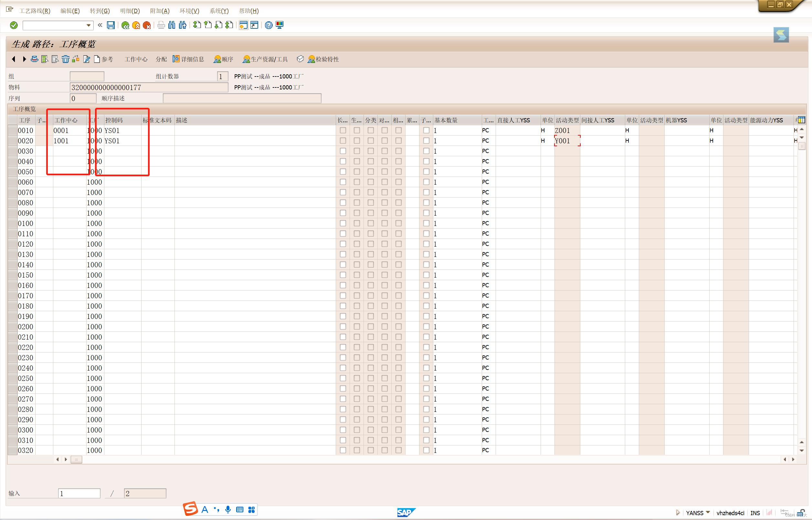The width and height of the screenshot is (812, 520).
Task: Collapse the command field with the double chevron
Action: [x=100, y=25]
